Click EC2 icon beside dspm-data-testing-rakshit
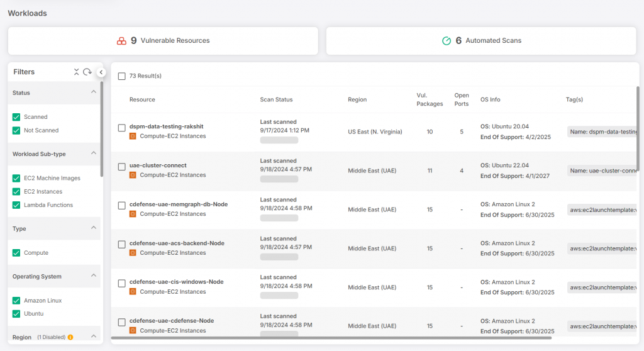 coord(133,136)
